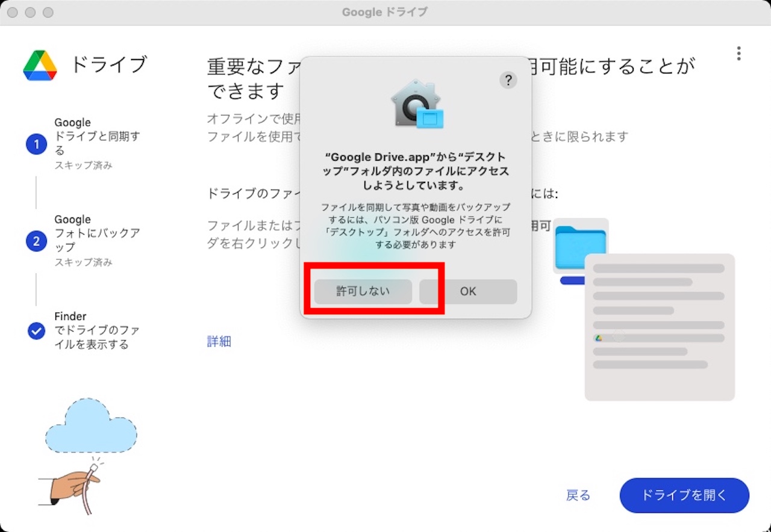771x532 pixels.
Task: Click the 許可しない button in the dialog
Action: click(x=363, y=291)
